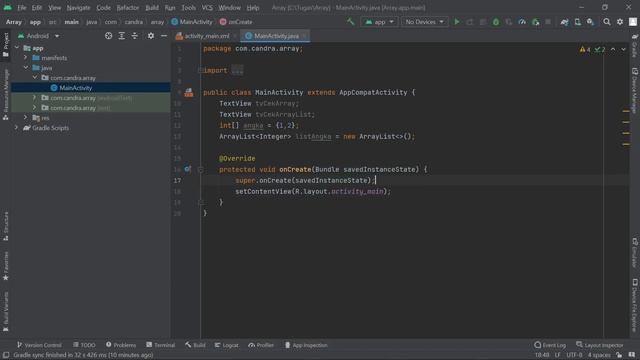Screen dimensions: 640x360
Task: Toggle the Device File Explorer side panel
Action: pos(635,305)
